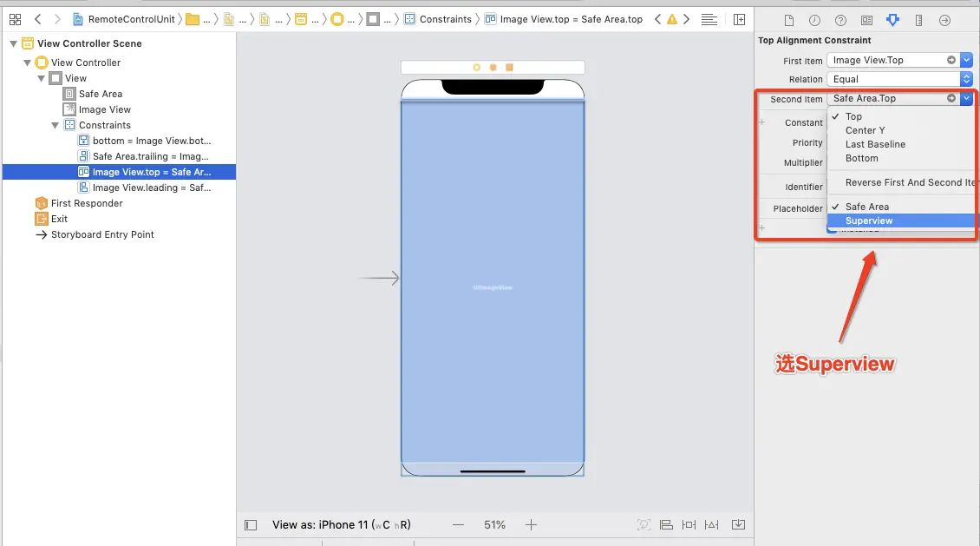Jump to the previous issue arrow

(657, 19)
